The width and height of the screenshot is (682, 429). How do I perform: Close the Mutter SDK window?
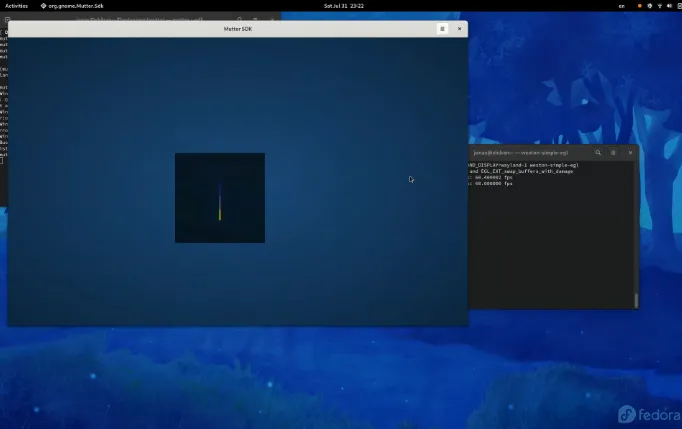459,29
